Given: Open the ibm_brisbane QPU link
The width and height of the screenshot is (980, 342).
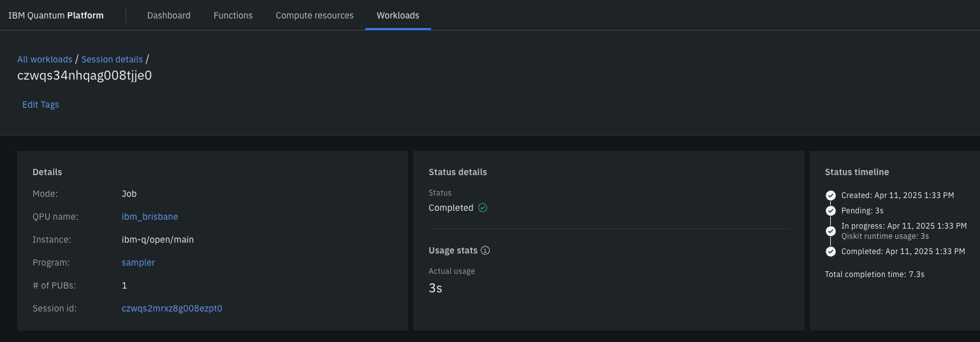Looking at the screenshot, I should [x=150, y=217].
